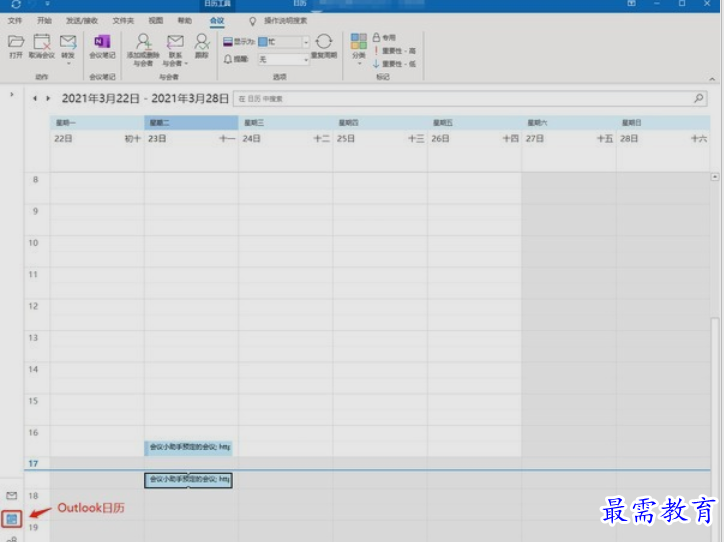Image resolution: width=724 pixels, height=542 pixels.
Task: Click the 打开 (Open) meeting icon
Action: 15,43
